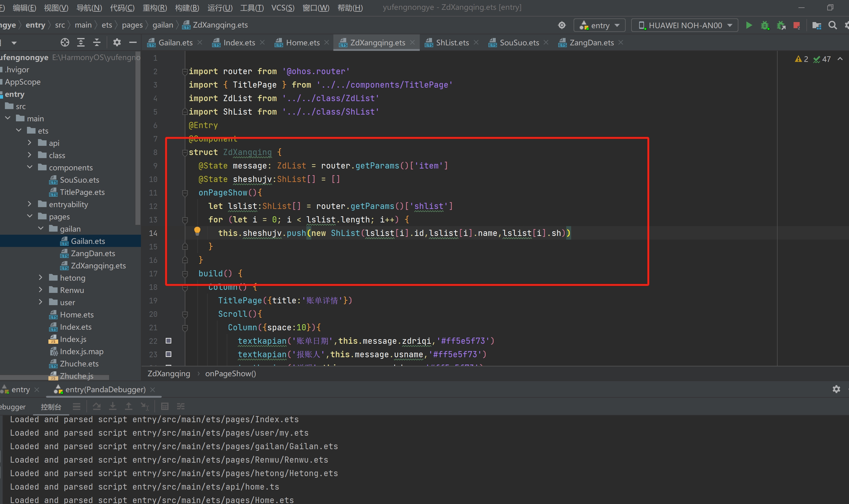Toggle breakpoint marker on line 22
Viewport: 849px width, 504px height.
169,341
